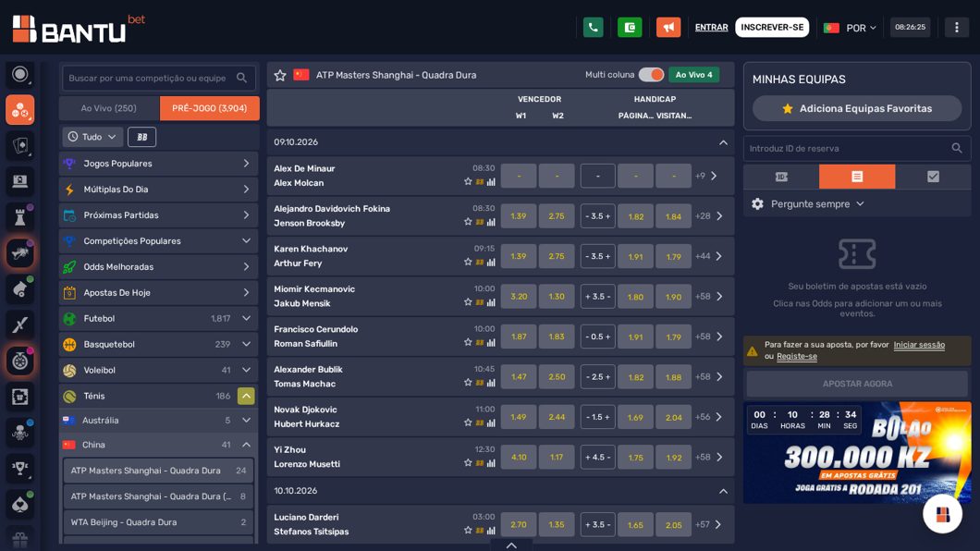Favorite the Alex De Minaur match star

tap(468, 182)
